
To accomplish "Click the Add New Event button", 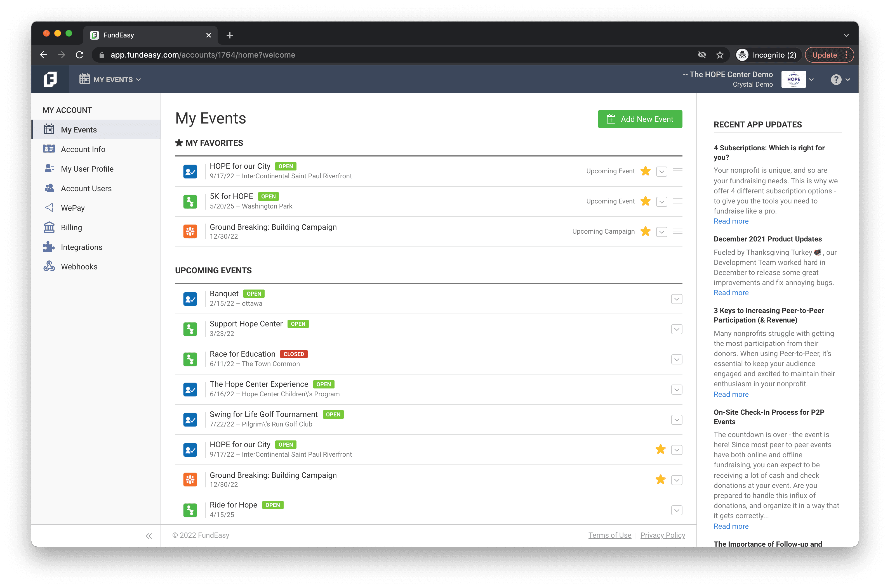I will 640,119.
